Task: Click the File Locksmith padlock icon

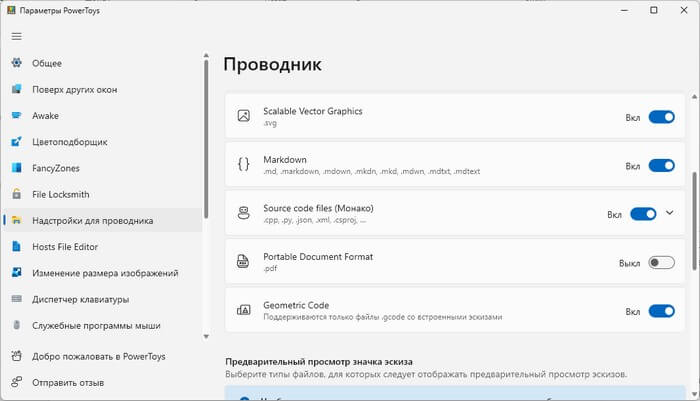Action: click(17, 194)
